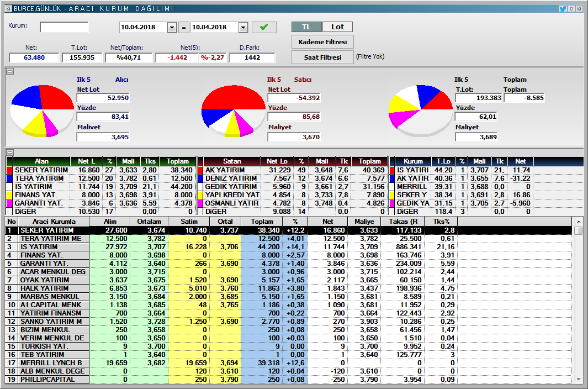588x389 pixels.
Task: Switch view to TL mode
Action: (x=306, y=27)
